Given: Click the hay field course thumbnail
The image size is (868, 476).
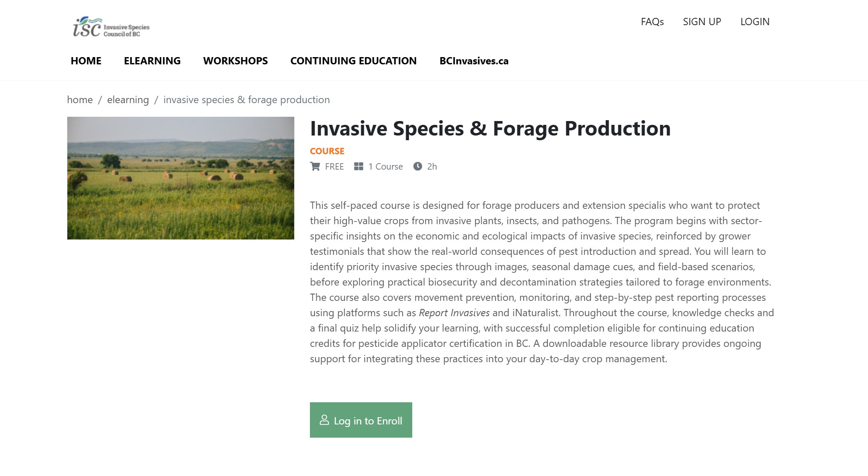Looking at the screenshot, I should coord(181,178).
